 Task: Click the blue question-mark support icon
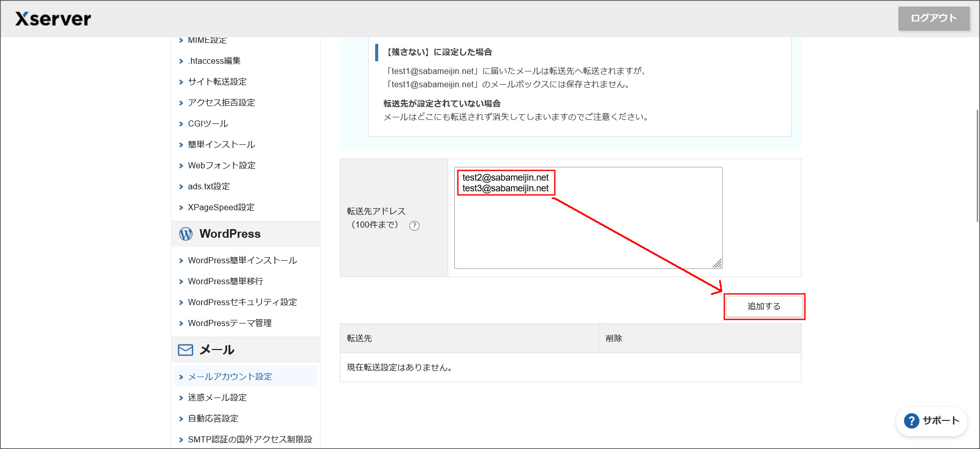(x=912, y=421)
